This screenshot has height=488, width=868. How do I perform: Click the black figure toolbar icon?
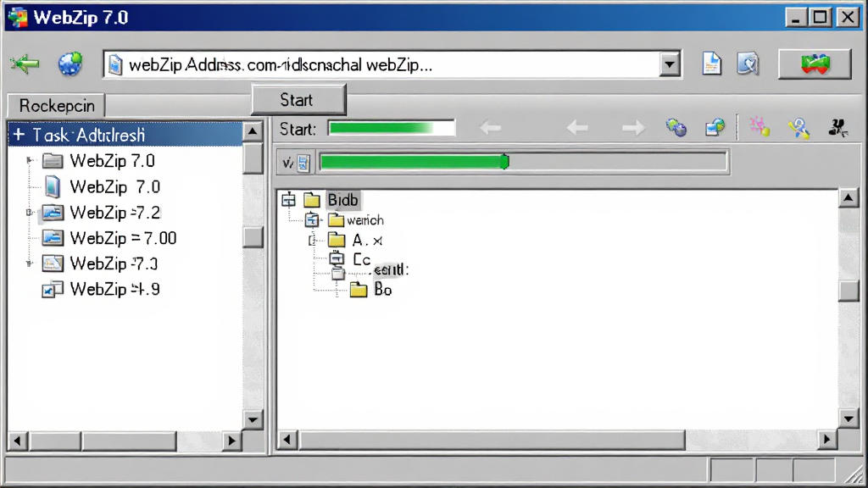pos(837,128)
